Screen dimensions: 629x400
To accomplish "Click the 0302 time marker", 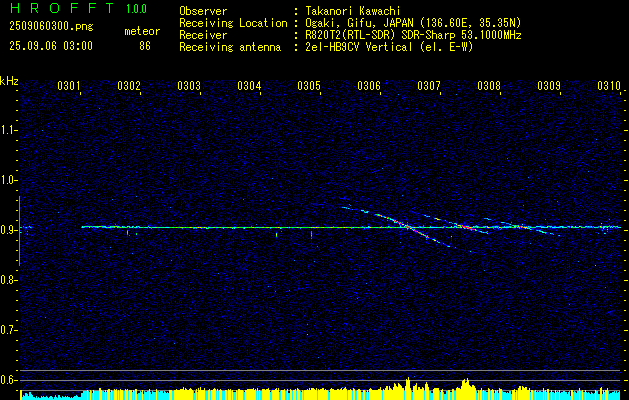I will 129,85.
